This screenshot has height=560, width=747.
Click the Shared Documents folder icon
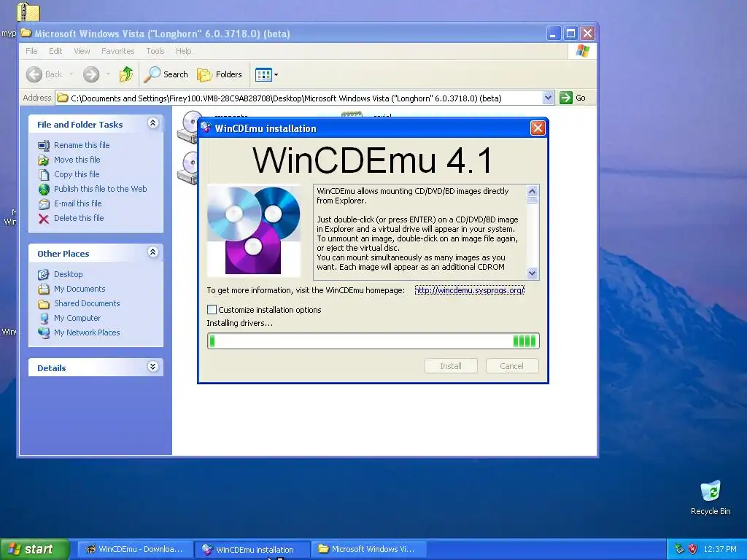pyautogui.click(x=44, y=304)
